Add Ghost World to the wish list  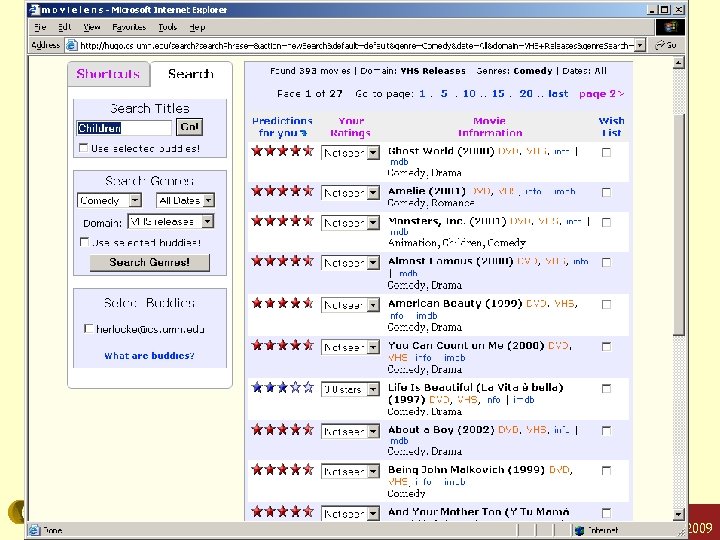(x=606, y=152)
